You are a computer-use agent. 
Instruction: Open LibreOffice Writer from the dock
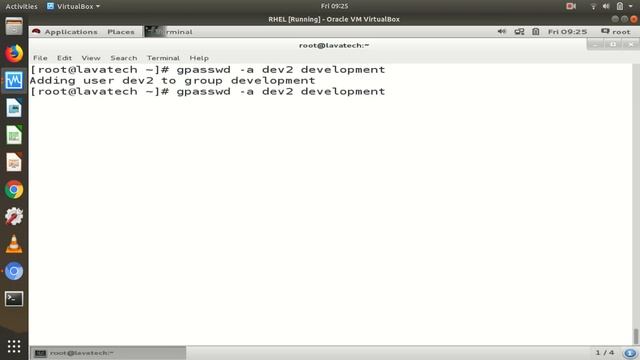point(14,108)
